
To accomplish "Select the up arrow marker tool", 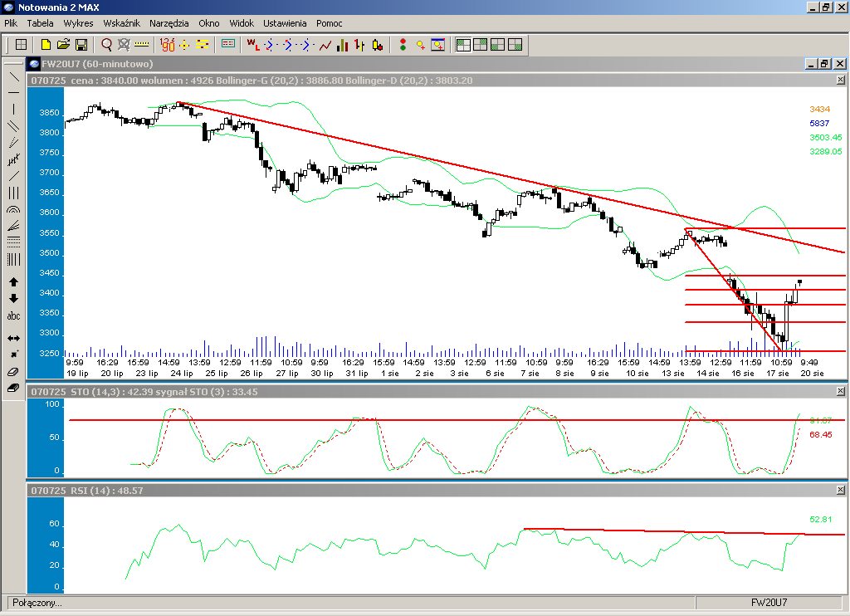I will (13, 282).
